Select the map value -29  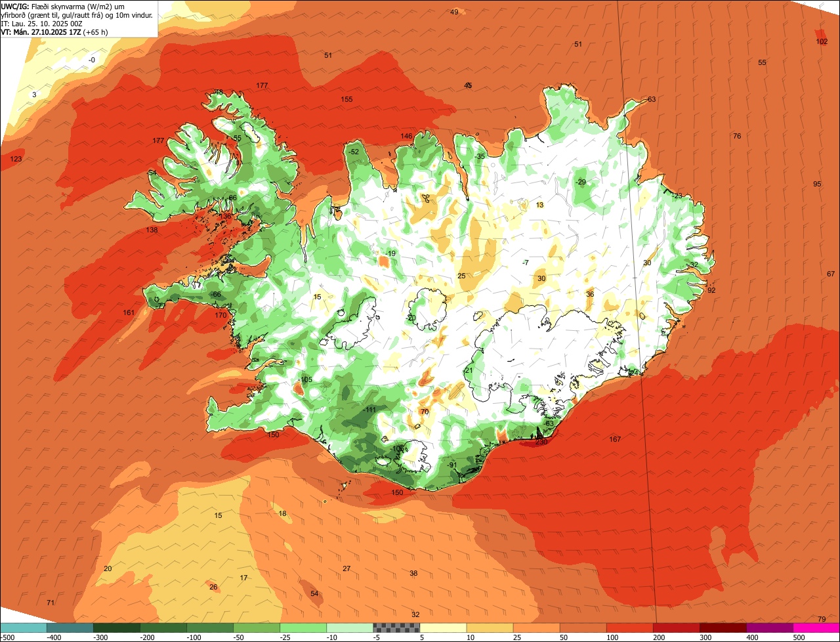[581, 182]
